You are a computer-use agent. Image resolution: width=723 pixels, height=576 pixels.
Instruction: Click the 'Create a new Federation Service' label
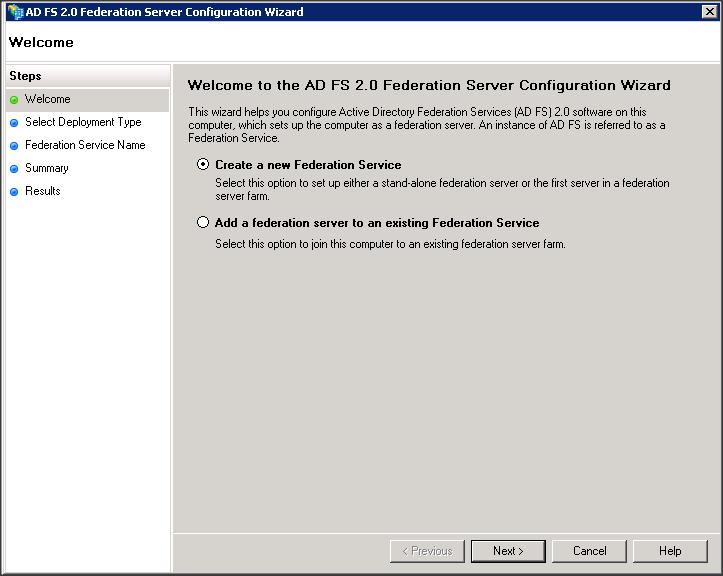point(308,165)
